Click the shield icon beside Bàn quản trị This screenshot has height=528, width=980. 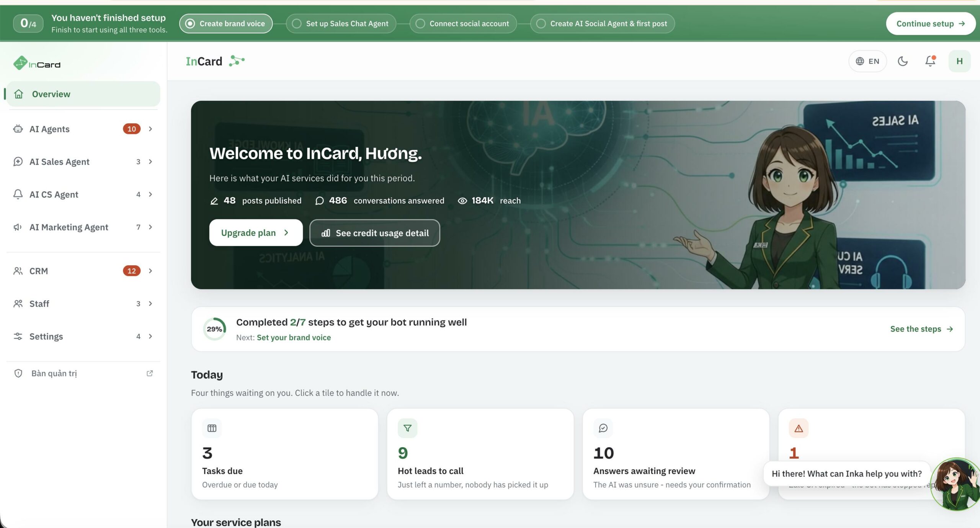tap(18, 373)
